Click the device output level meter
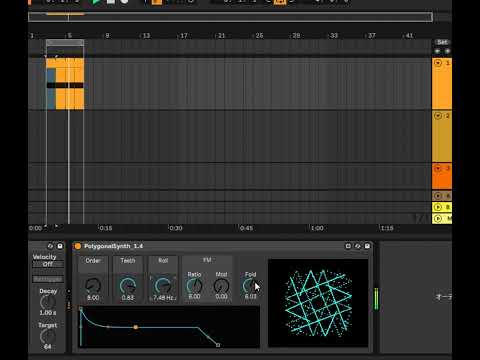Image resolution: width=480 pixels, height=360 pixels. pos(376,299)
